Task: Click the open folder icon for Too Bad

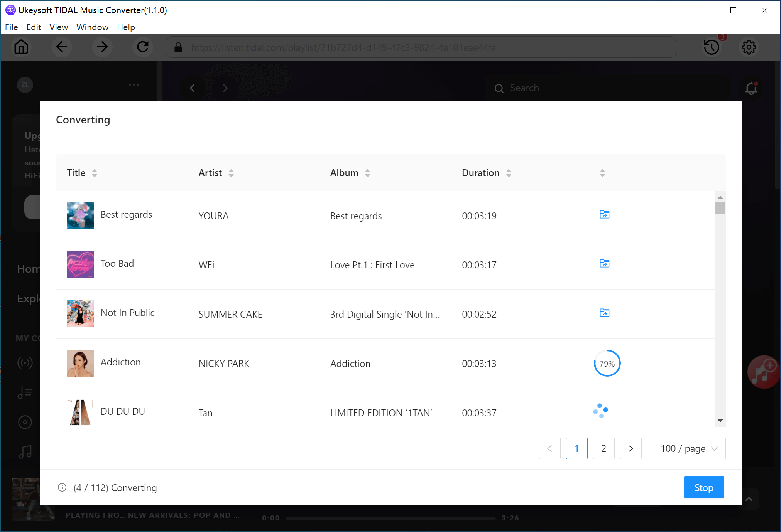Action: point(604,264)
